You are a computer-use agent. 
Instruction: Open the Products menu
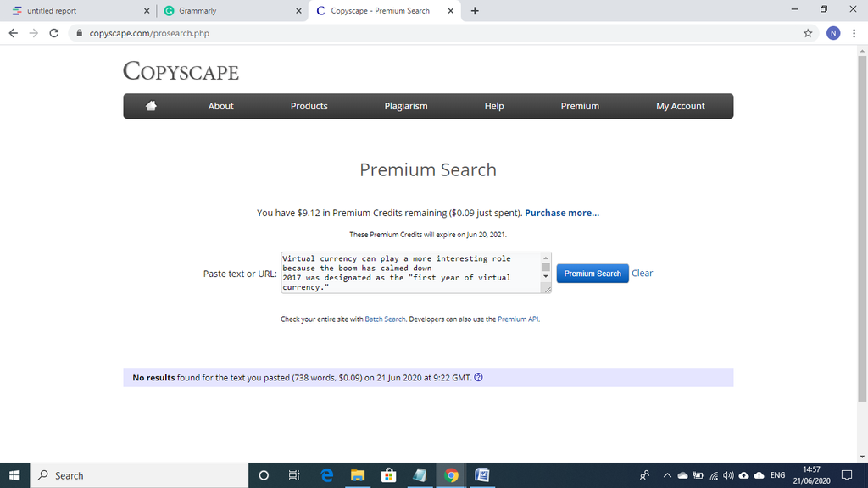coord(309,106)
